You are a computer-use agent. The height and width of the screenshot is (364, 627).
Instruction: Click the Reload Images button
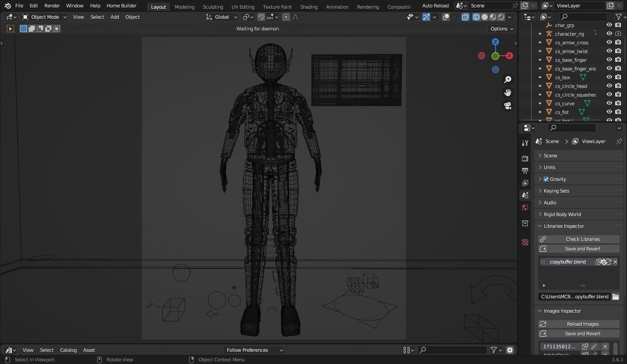tap(579, 324)
